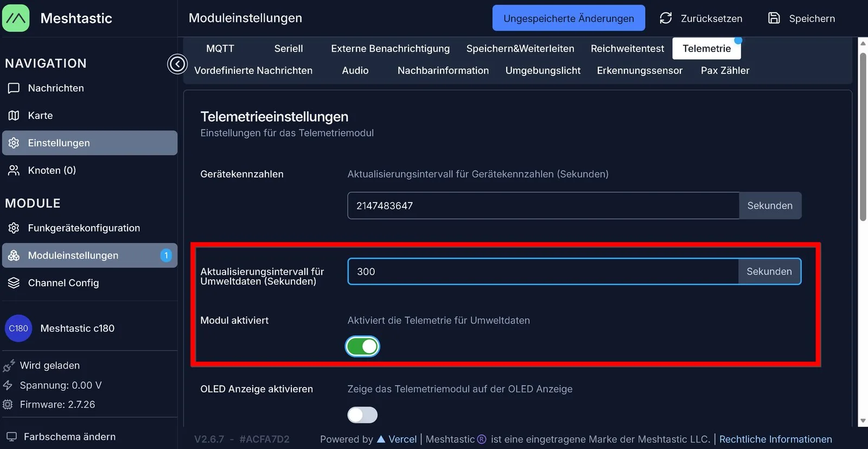Open Channel Config in sidebar

tap(90, 282)
